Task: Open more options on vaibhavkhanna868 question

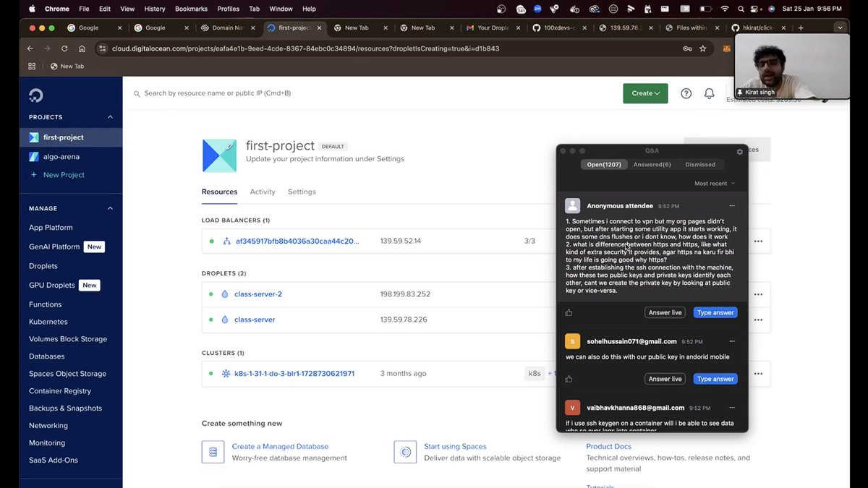Action: pyautogui.click(x=732, y=408)
